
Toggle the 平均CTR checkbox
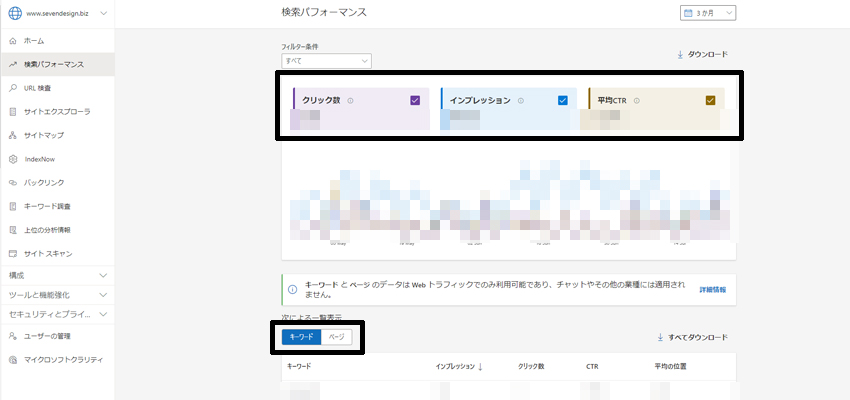[711, 100]
